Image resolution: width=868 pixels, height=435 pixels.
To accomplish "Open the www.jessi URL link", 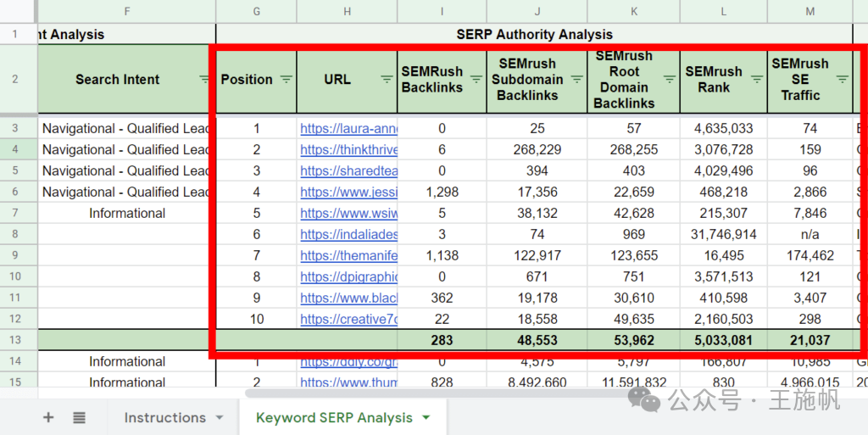I will click(x=348, y=192).
